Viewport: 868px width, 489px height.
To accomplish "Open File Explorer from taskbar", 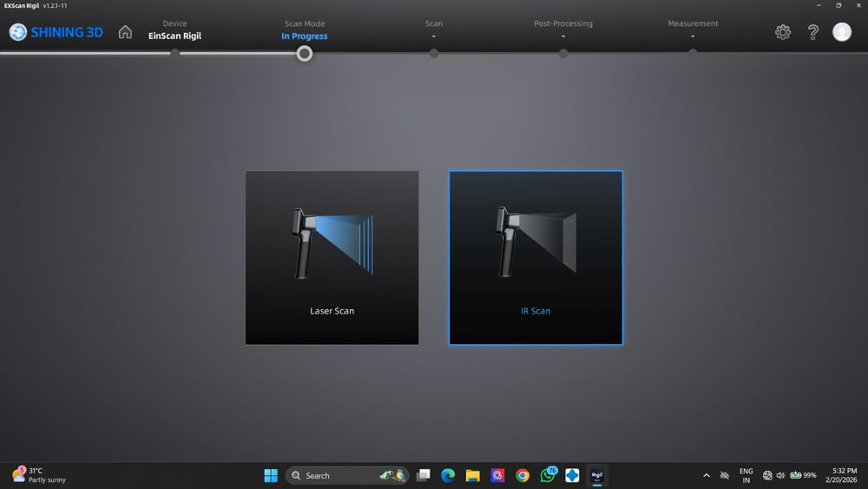I will 473,475.
